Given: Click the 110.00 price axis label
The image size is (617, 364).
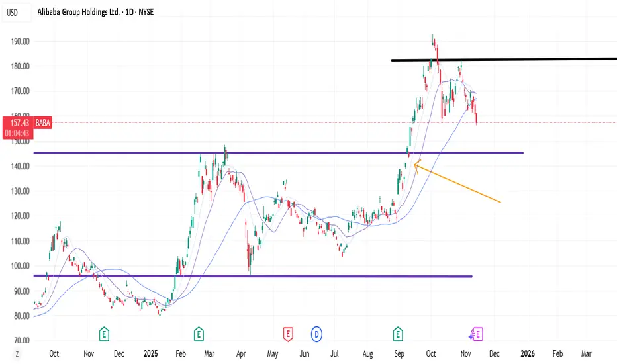Looking at the screenshot, I should (21, 241).
